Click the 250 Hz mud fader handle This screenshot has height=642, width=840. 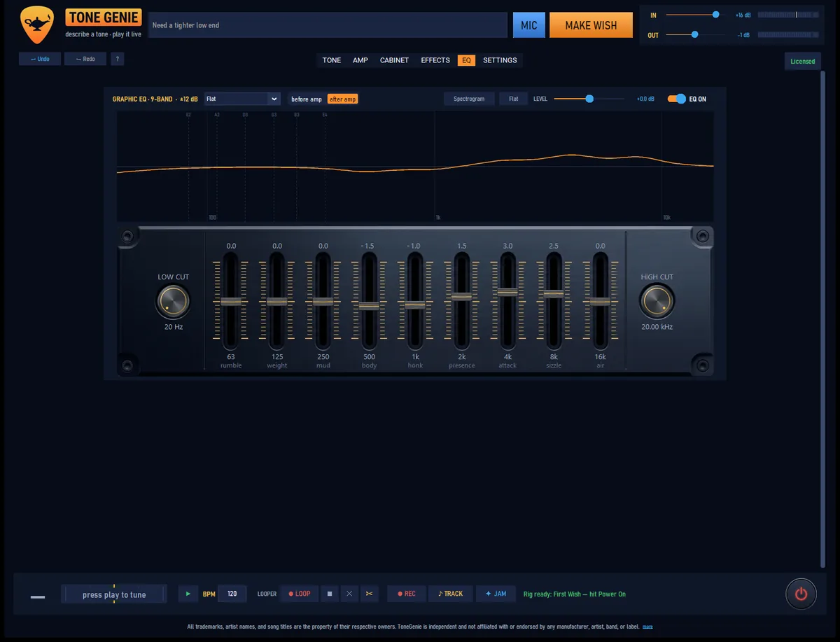tap(323, 302)
